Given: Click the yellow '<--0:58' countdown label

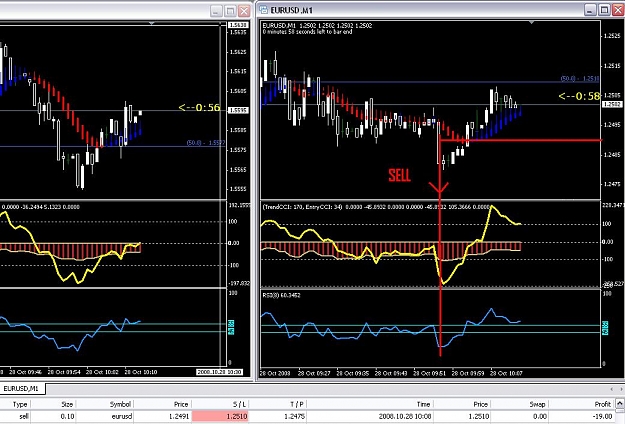Looking at the screenshot, I should click(x=579, y=96).
